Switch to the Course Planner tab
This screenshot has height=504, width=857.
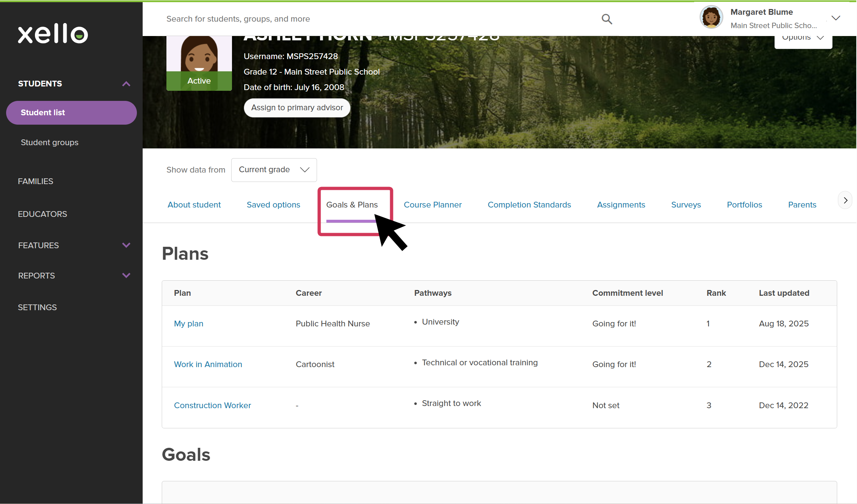point(432,205)
